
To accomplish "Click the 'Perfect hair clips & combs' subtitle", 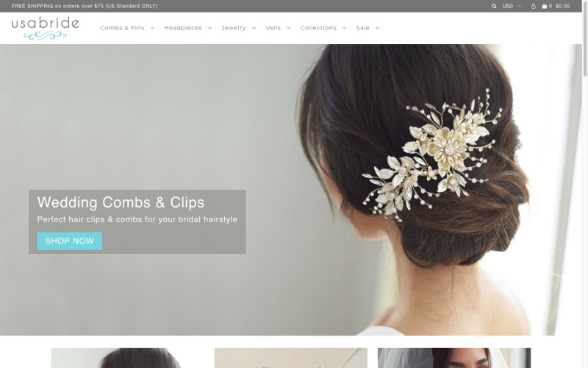I will click(x=137, y=219).
